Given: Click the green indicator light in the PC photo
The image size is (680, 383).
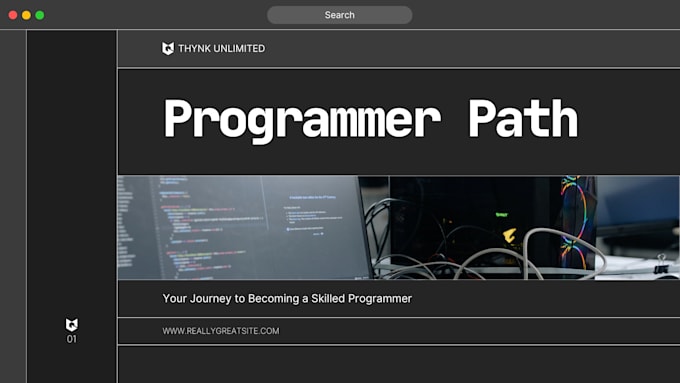Looking at the screenshot, I should click(501, 215).
